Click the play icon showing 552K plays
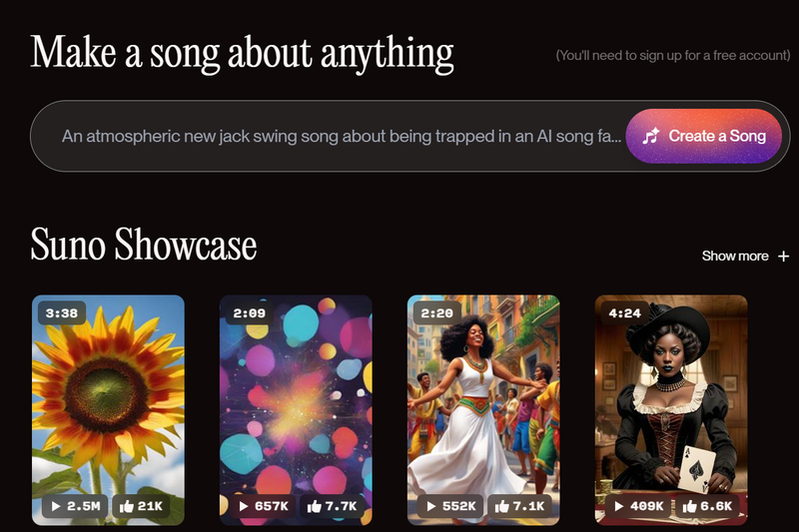The image size is (799, 532). (x=431, y=506)
